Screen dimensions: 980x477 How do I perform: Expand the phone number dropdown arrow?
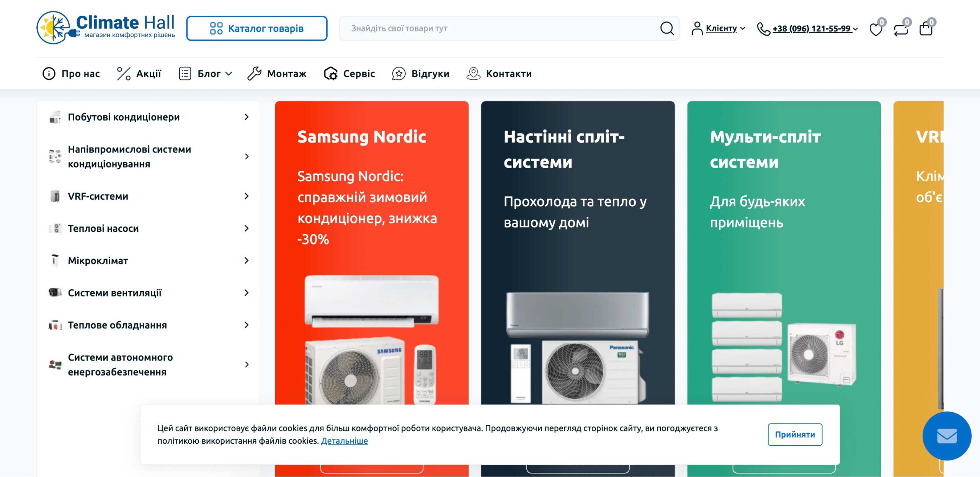point(855,29)
